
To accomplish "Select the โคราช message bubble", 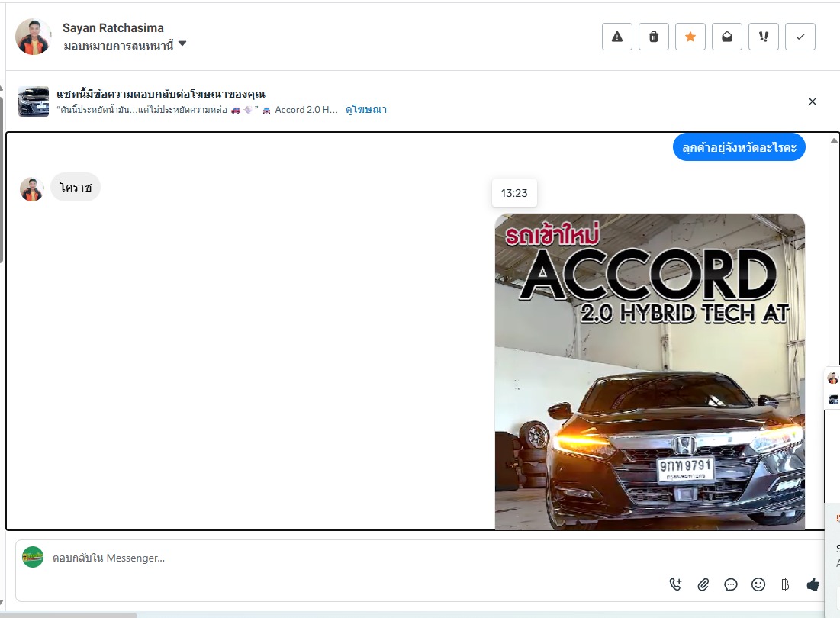I will (x=76, y=187).
